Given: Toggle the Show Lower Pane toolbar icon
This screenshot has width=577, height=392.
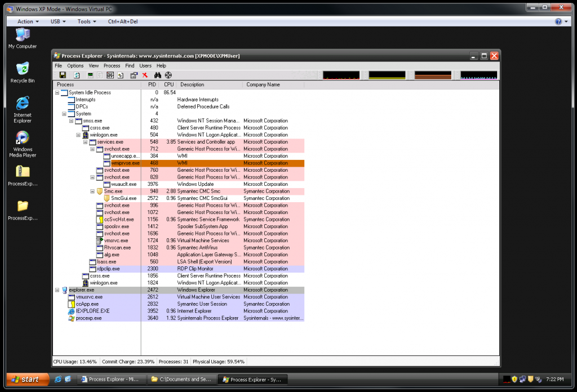Looking at the screenshot, I should pos(110,75).
